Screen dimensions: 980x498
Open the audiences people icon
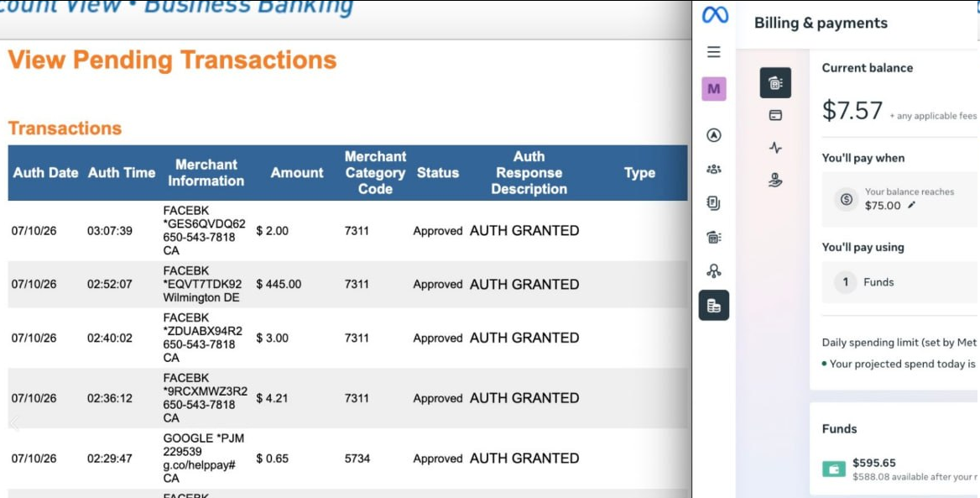point(714,169)
